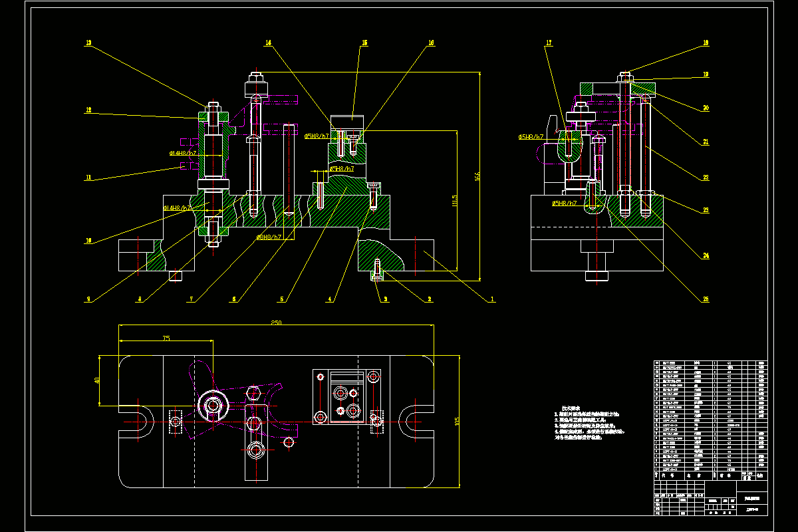This screenshot has height=532, width=798.
Task: Select part balloon number 3
Action: pyautogui.click(x=385, y=299)
